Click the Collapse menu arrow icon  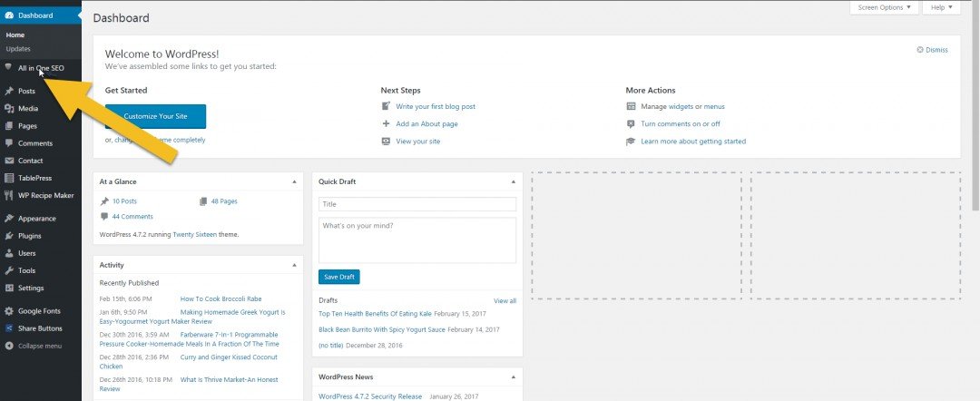tap(9, 346)
